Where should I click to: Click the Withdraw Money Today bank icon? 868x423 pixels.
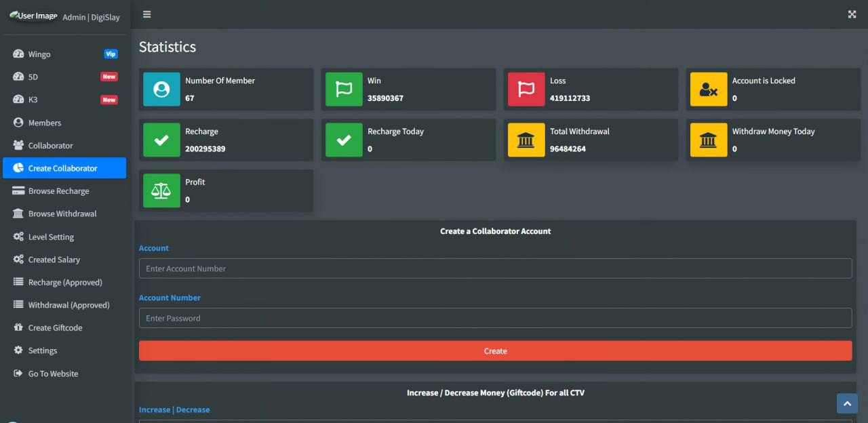708,140
